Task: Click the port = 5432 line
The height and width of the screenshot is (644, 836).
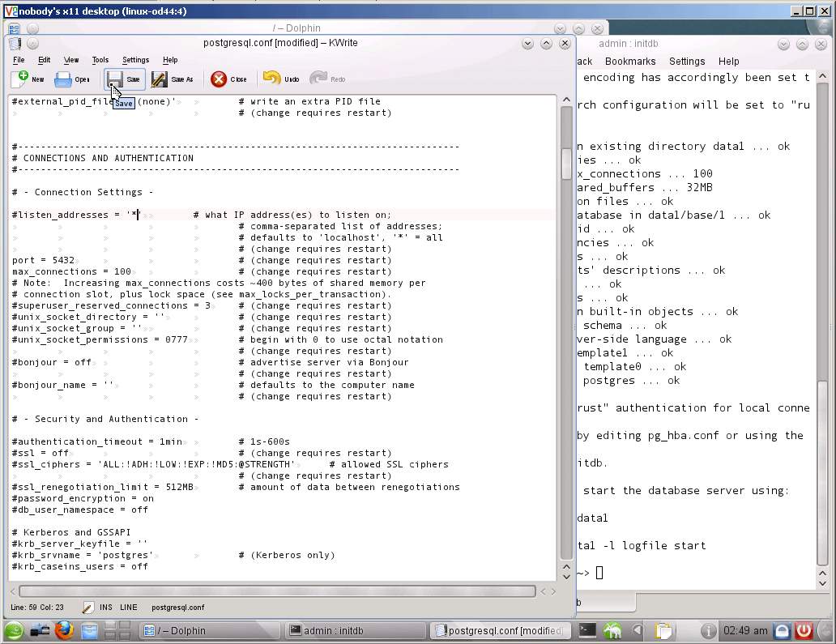Action: (x=43, y=260)
